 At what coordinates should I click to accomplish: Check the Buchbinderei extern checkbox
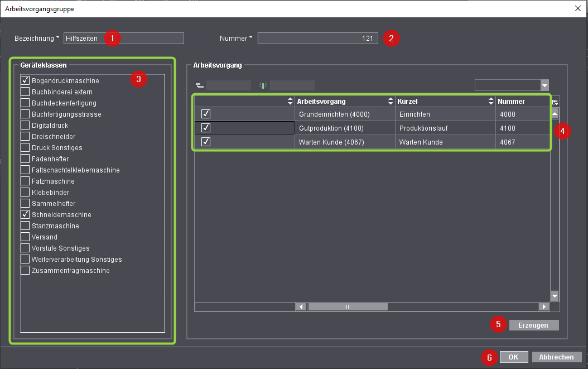click(x=25, y=92)
